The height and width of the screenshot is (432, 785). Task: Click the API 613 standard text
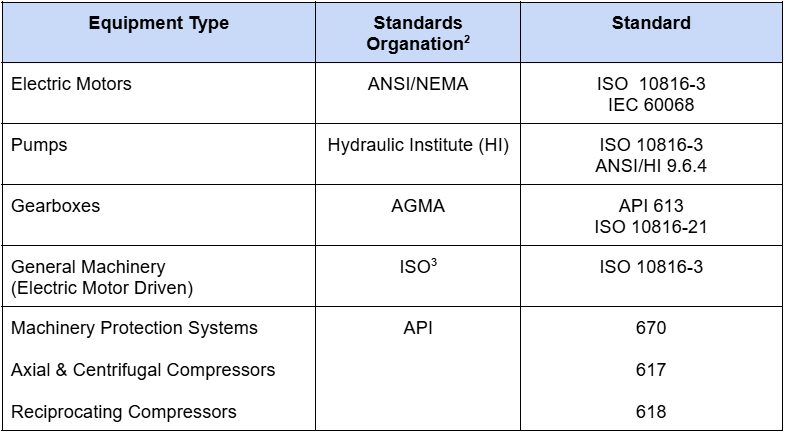650,207
